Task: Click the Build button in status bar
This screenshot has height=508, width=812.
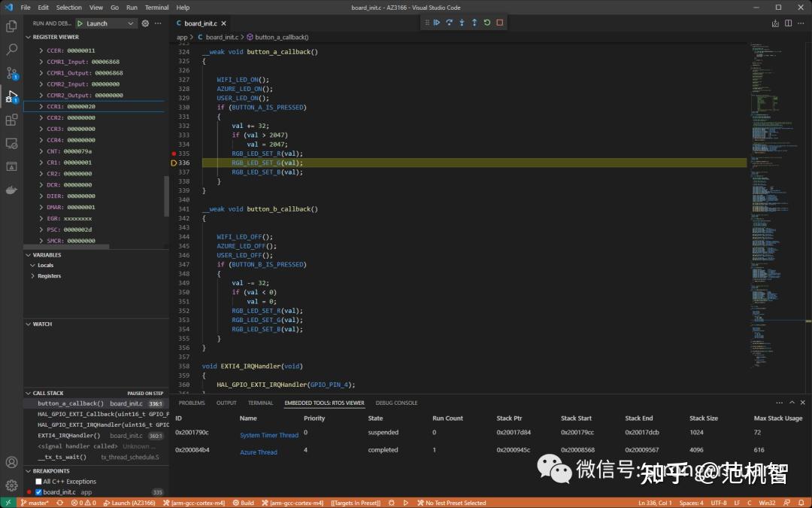Action: pyautogui.click(x=244, y=503)
